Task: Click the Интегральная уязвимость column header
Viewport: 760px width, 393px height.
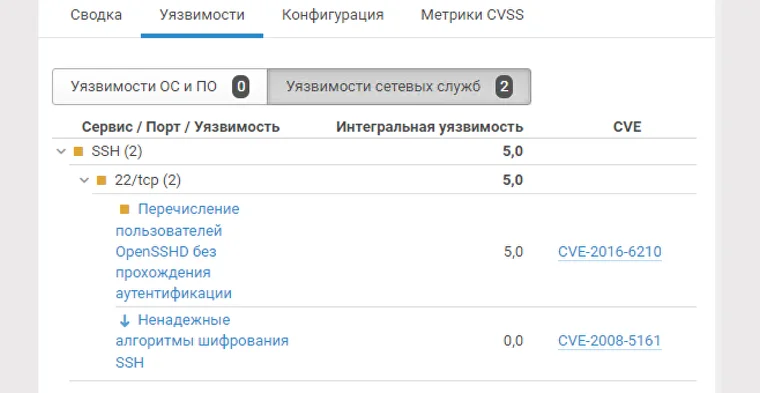Action: tap(430, 127)
